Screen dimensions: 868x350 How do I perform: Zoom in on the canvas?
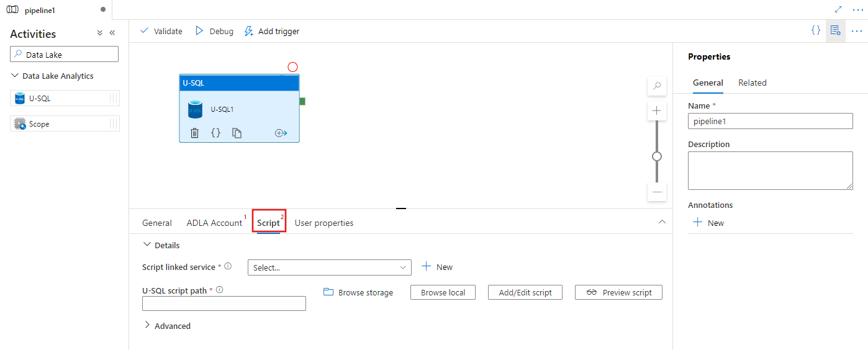tap(657, 111)
